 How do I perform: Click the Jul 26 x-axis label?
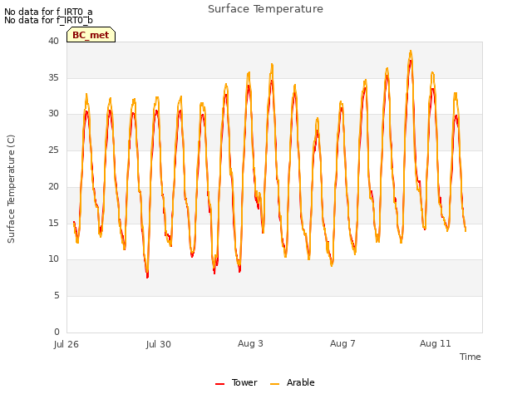(66, 344)
